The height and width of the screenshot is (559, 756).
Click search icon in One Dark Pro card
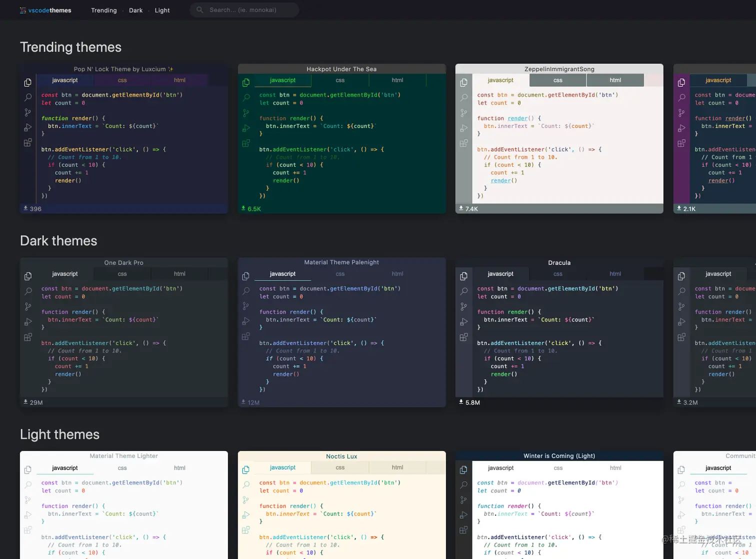(x=28, y=291)
